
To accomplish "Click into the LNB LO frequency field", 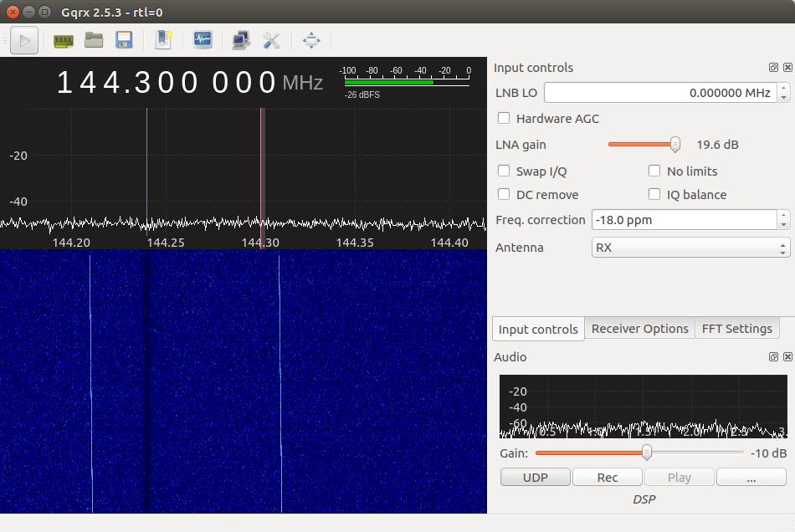I will pyautogui.click(x=660, y=93).
